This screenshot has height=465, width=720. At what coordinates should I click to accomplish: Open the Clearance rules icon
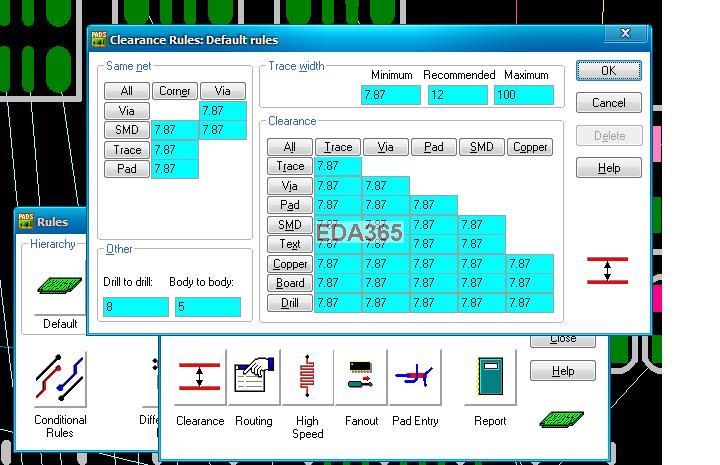coord(200,377)
